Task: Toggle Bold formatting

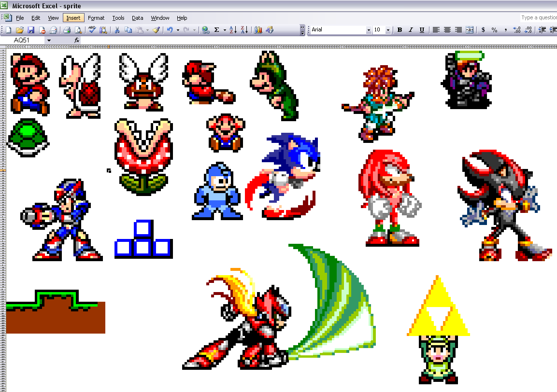Action: click(x=400, y=30)
